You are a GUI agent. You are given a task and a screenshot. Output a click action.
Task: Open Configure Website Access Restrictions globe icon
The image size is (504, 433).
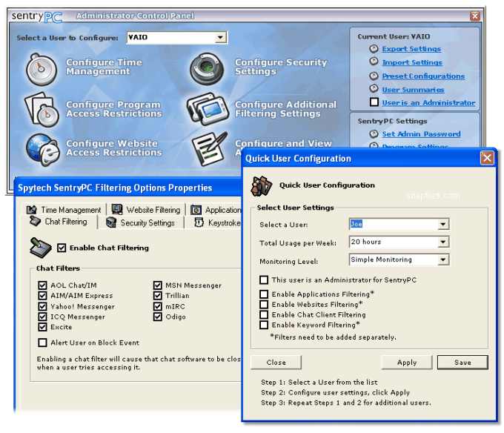[43, 150]
